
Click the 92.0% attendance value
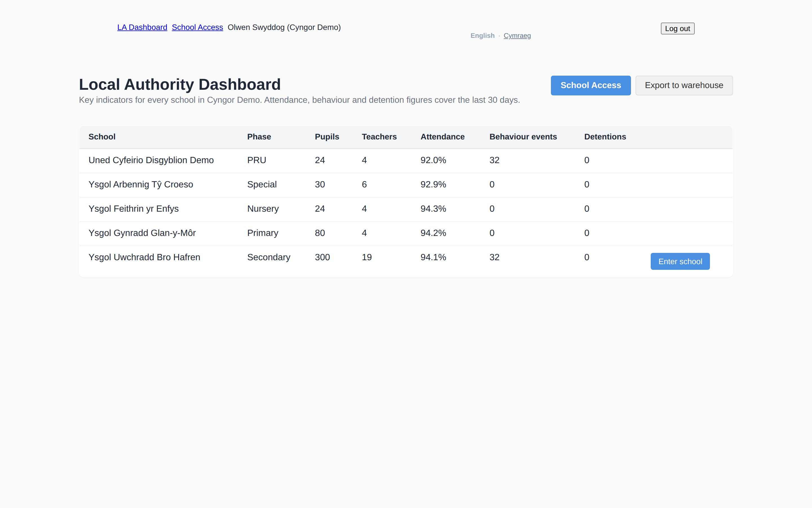[x=433, y=160]
